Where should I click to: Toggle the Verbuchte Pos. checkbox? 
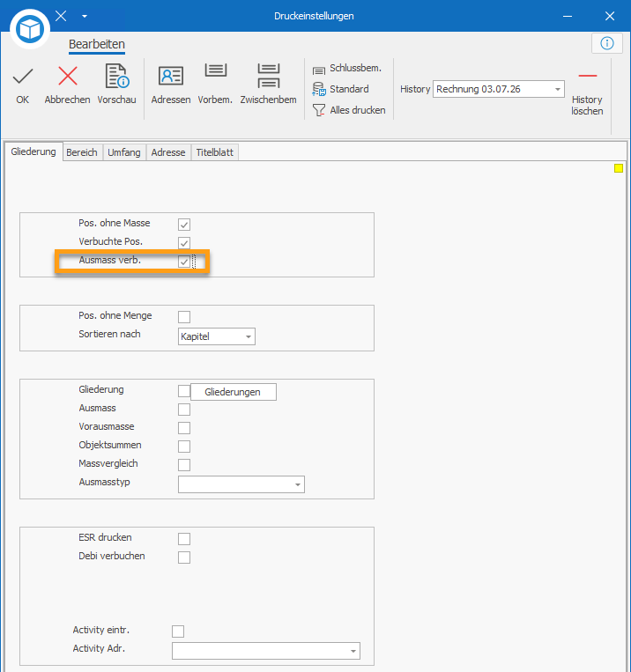click(x=184, y=242)
